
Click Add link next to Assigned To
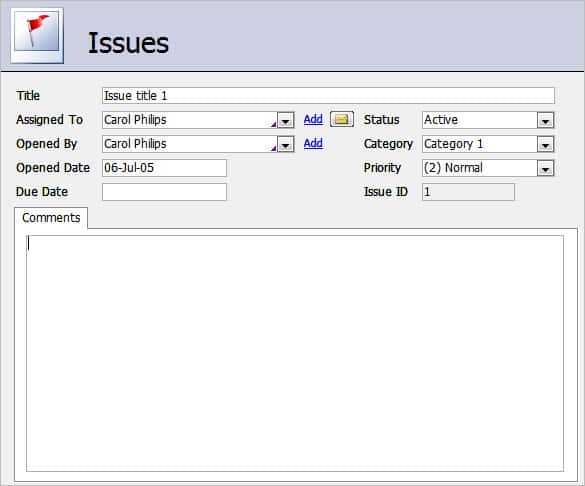(313, 119)
